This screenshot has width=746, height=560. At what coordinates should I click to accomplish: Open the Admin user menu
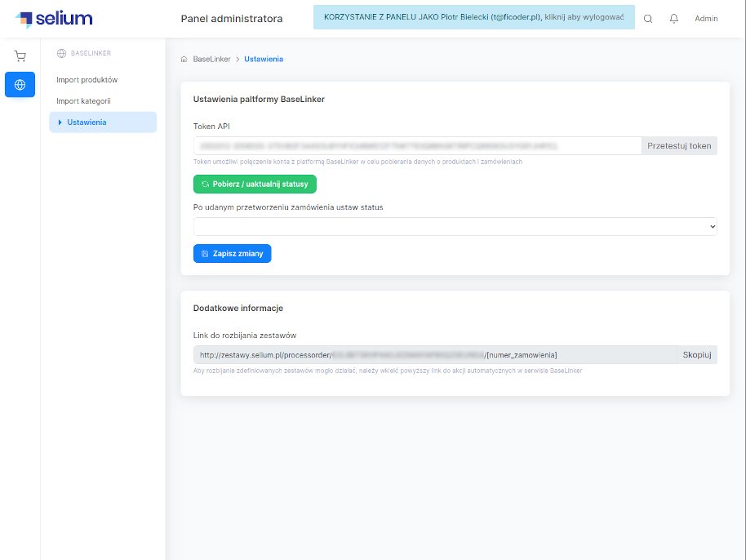706,19
